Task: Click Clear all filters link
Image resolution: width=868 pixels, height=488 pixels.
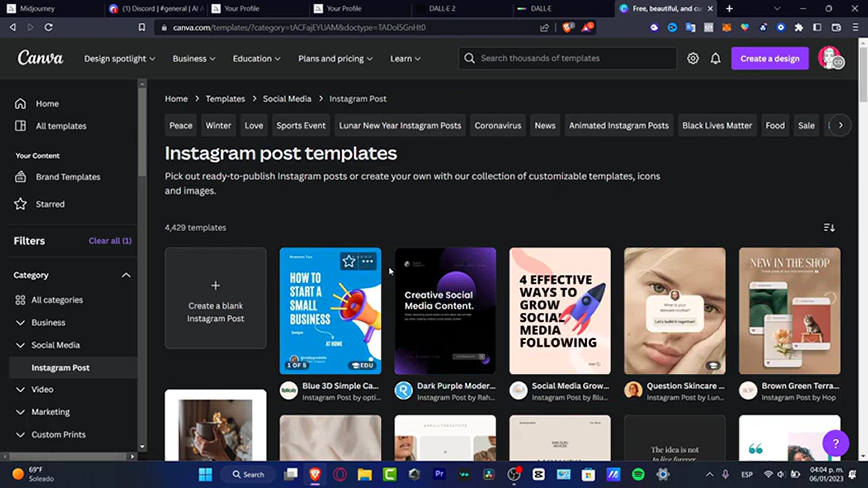Action: tap(110, 241)
